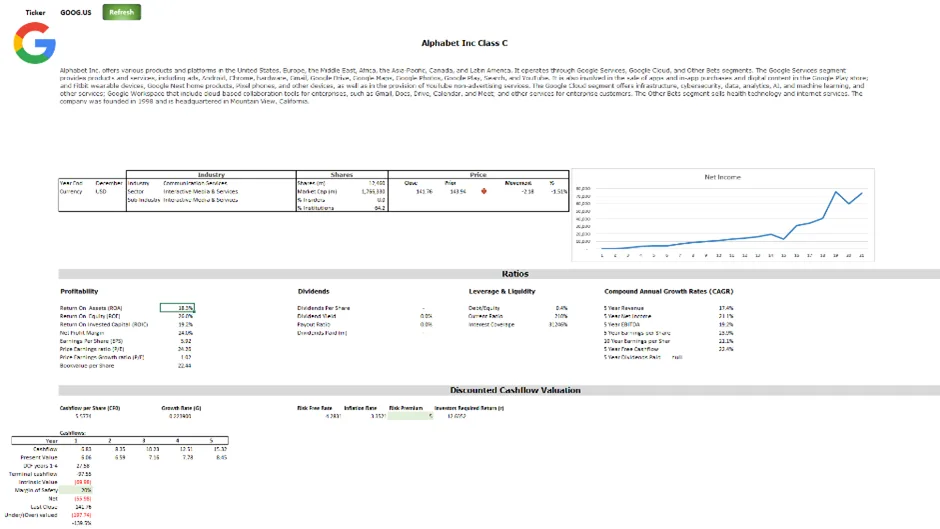Select the GOOG.US ticker cell
Viewport: 940px width, 529px height.
[76, 13]
